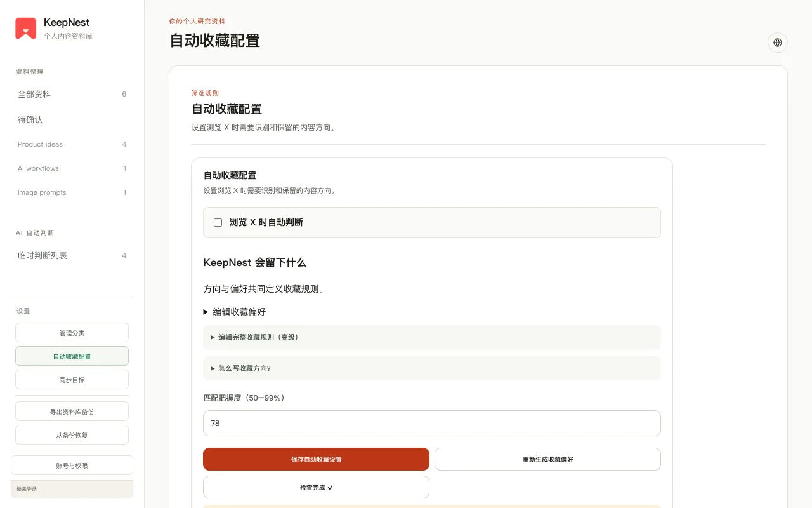This screenshot has width=812, height=508.
Task: Expand 怎么写收藏方向? help section
Action: 432,368
